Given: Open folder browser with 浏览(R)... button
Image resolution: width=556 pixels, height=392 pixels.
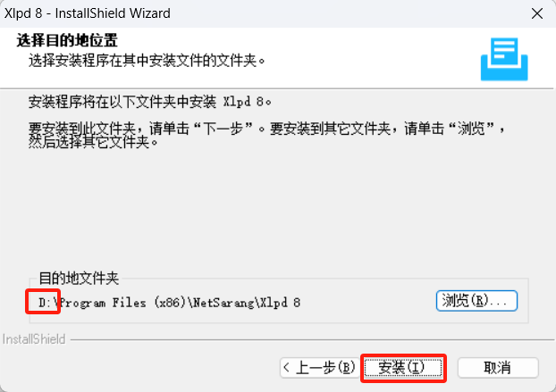Looking at the screenshot, I should pyautogui.click(x=476, y=301).
